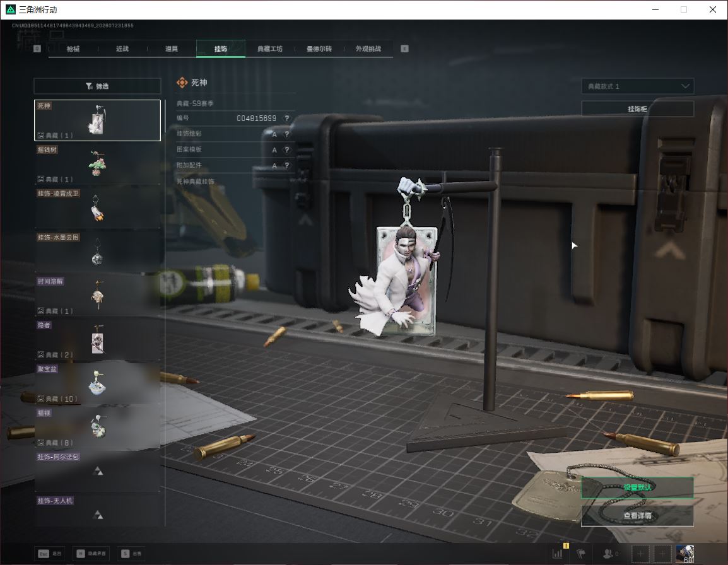Expand the 典藏款式 1 dropdown
Viewport: 728px width, 565px height.
[637, 86]
